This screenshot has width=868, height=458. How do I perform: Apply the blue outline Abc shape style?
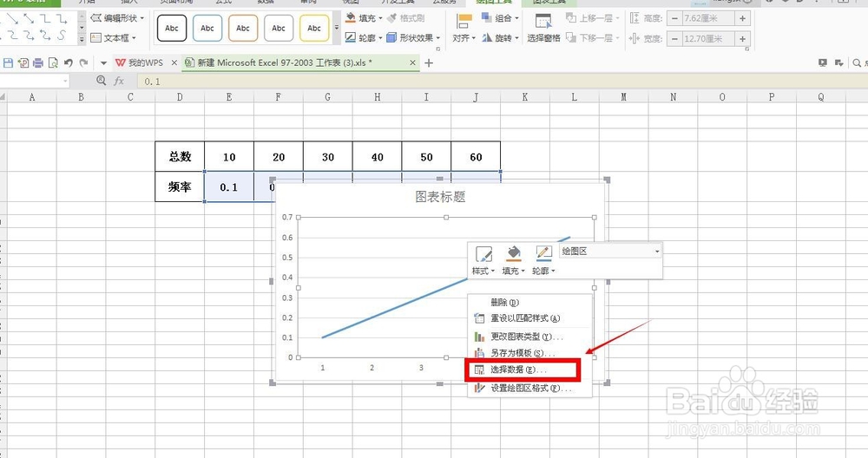pos(207,29)
